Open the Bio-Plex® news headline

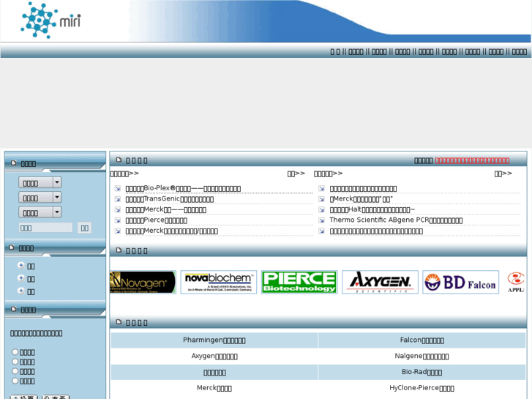coord(183,188)
